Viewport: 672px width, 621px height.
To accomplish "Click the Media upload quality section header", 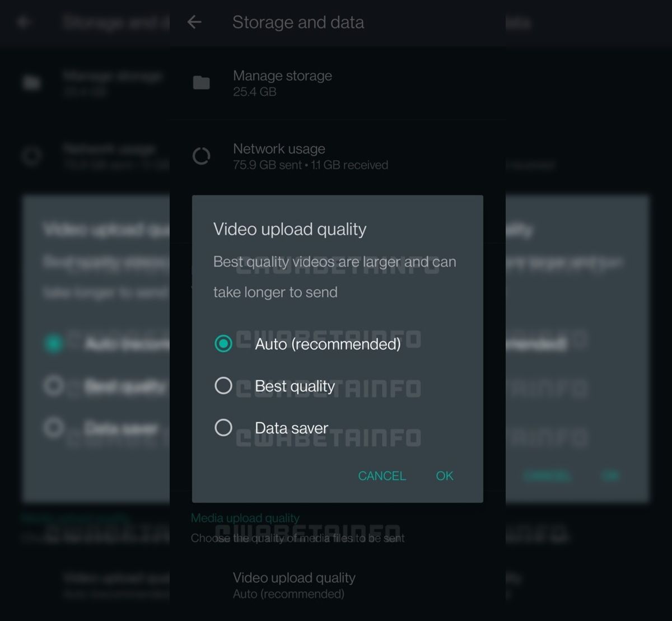I will [x=245, y=518].
